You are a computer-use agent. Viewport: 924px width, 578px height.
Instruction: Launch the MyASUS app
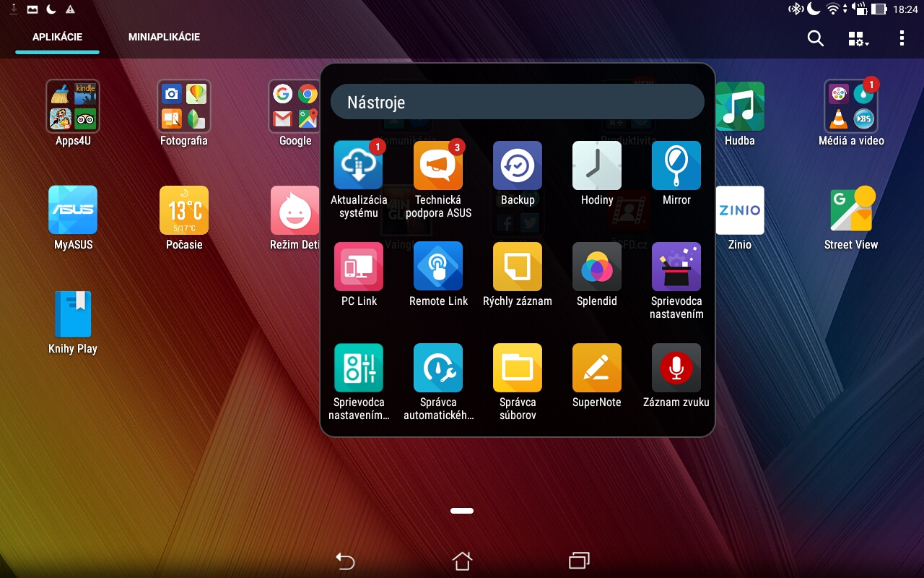click(x=73, y=210)
